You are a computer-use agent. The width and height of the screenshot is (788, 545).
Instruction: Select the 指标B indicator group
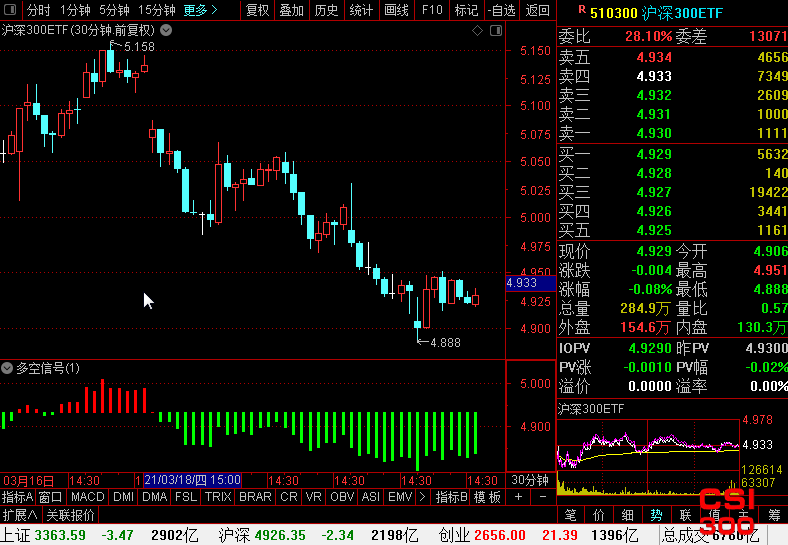click(x=451, y=497)
